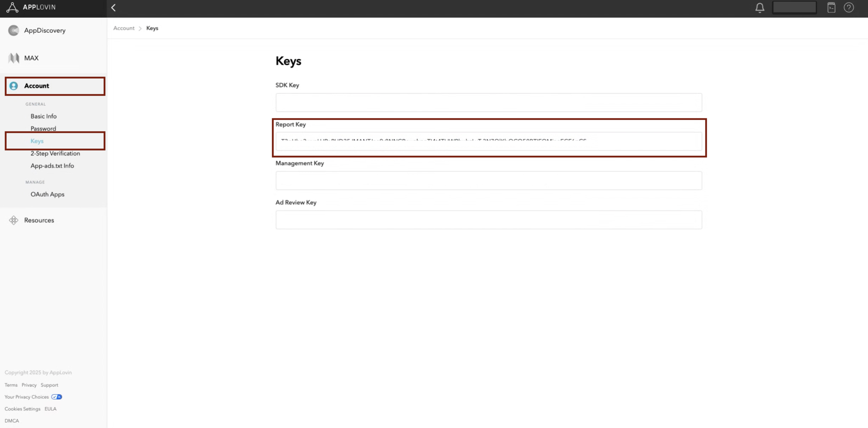Collapse sidebar with back chevron
868x428 pixels.
(x=113, y=8)
